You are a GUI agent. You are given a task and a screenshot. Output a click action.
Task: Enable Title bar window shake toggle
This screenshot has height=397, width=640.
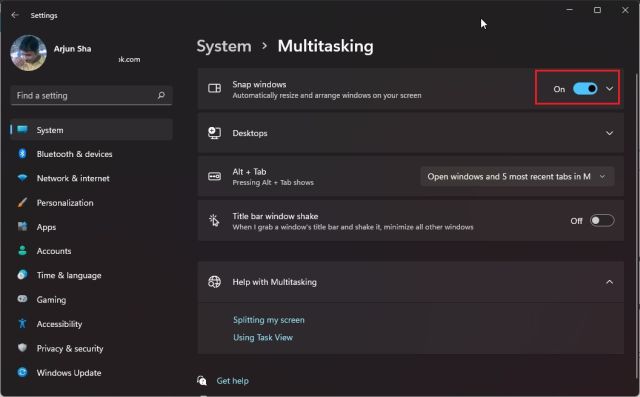click(602, 221)
